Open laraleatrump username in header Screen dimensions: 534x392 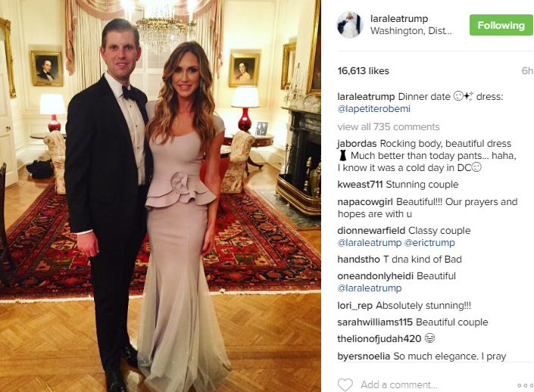click(399, 19)
